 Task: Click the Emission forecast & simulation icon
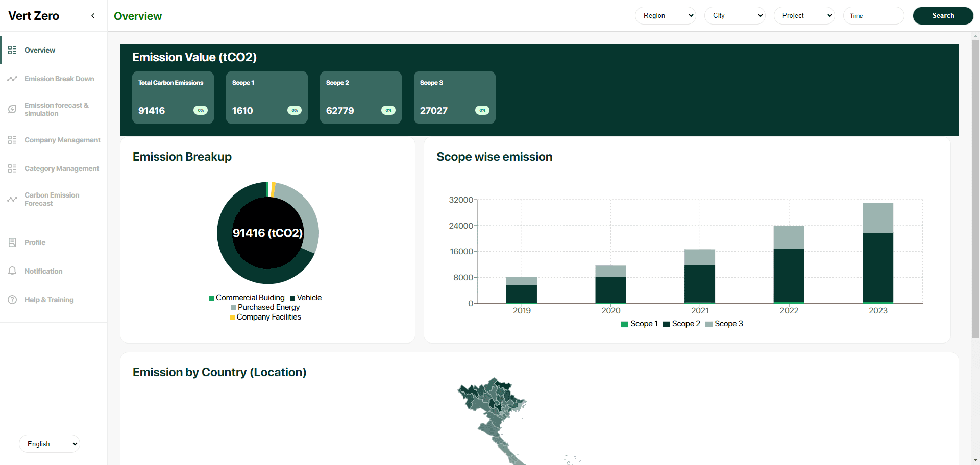click(x=12, y=109)
